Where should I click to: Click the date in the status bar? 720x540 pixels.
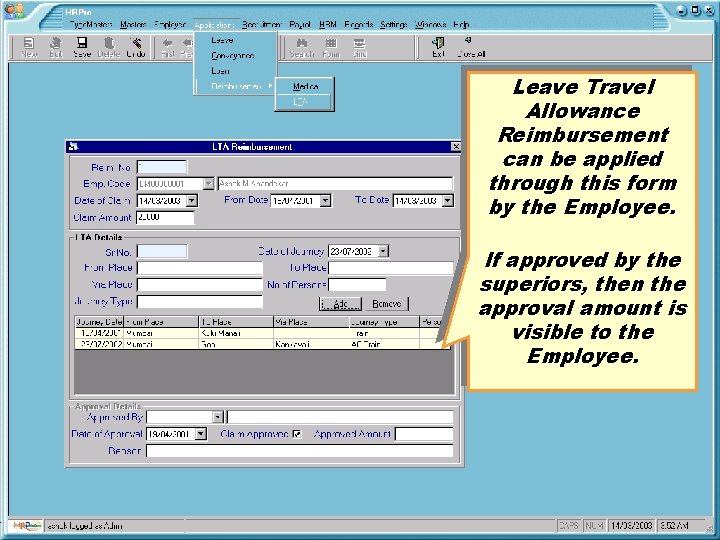click(632, 525)
